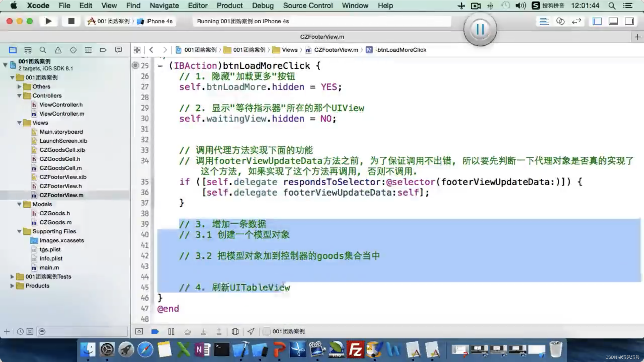Open the Find navigator tab

(43, 50)
